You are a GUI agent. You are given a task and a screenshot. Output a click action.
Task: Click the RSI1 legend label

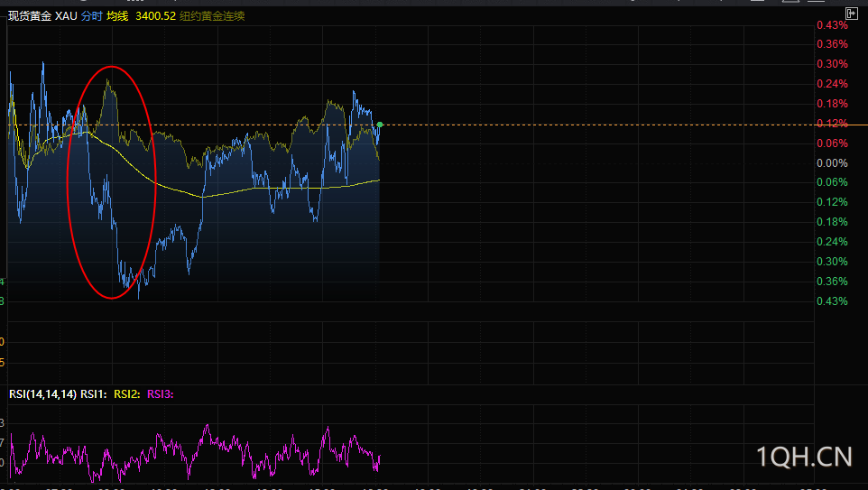tap(94, 393)
